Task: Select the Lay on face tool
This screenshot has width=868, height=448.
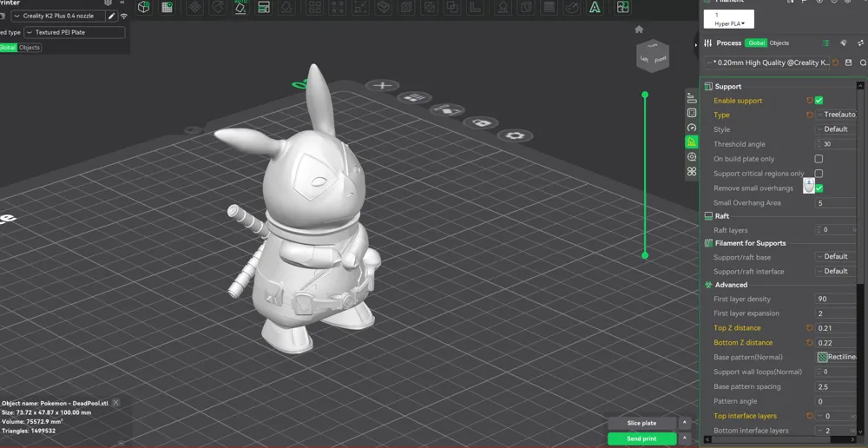Action: (x=286, y=7)
